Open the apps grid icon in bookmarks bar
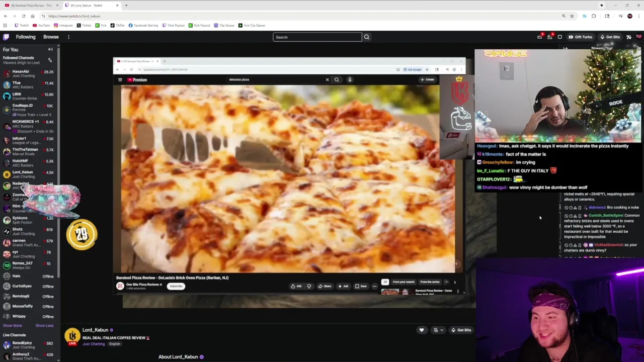644x362 pixels. 5,25
